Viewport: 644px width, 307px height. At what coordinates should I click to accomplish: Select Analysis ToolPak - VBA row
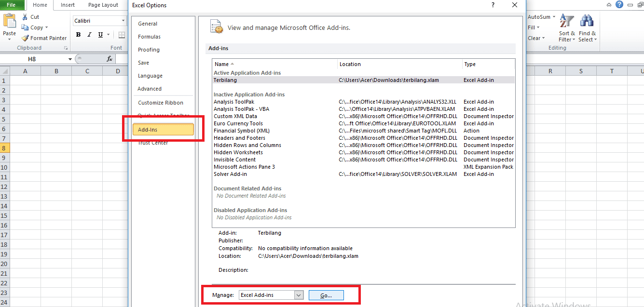(364, 109)
